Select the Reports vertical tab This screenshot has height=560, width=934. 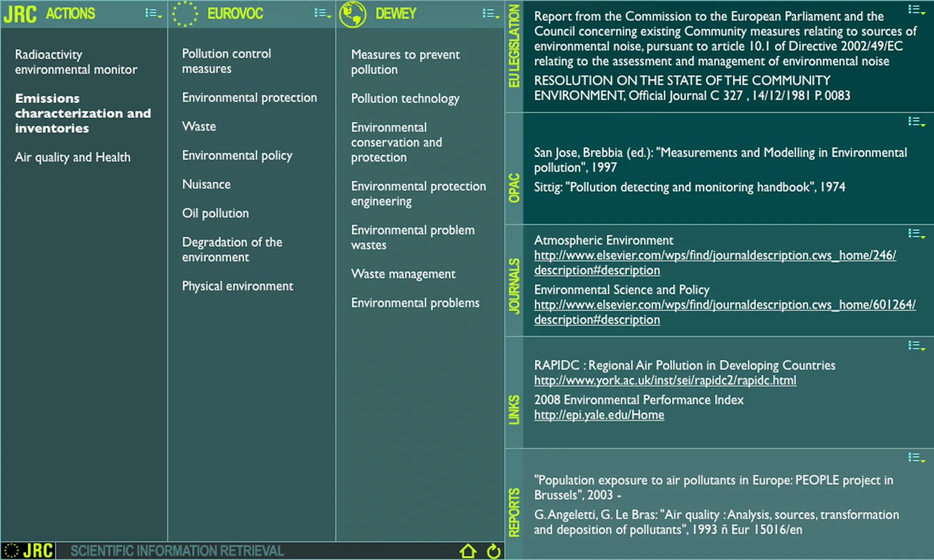[514, 513]
